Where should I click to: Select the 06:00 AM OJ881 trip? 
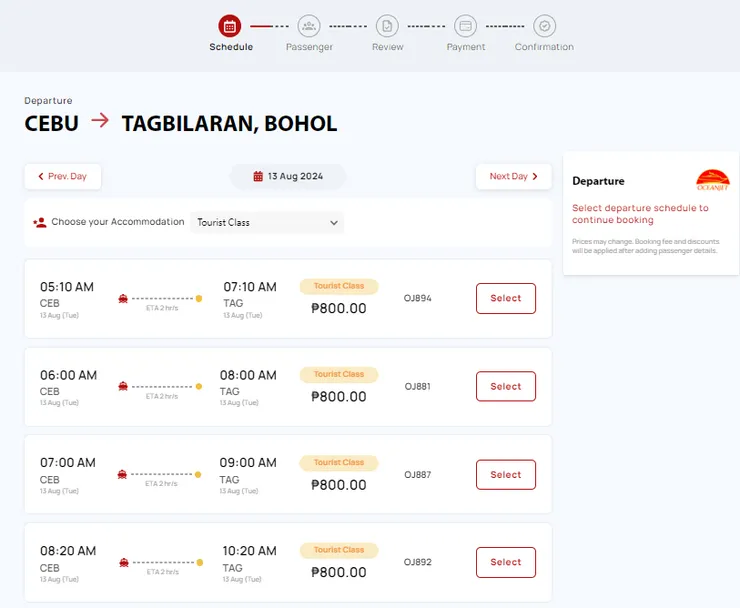[505, 386]
